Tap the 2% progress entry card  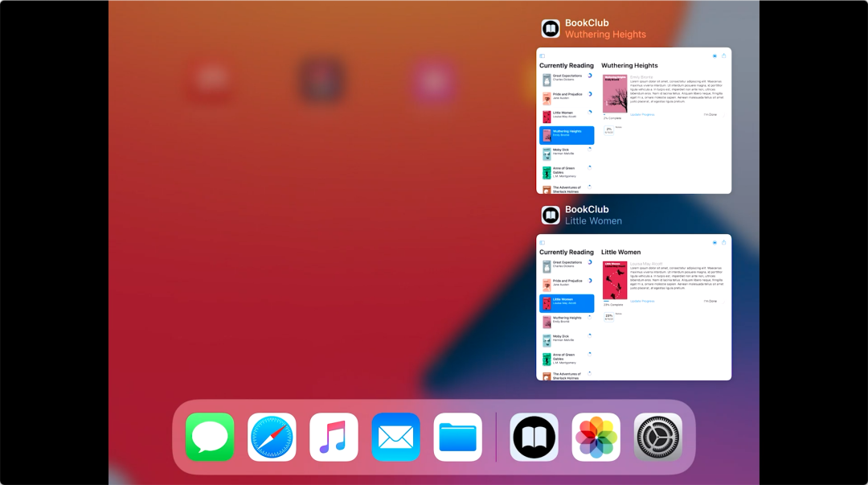pyautogui.click(x=609, y=130)
